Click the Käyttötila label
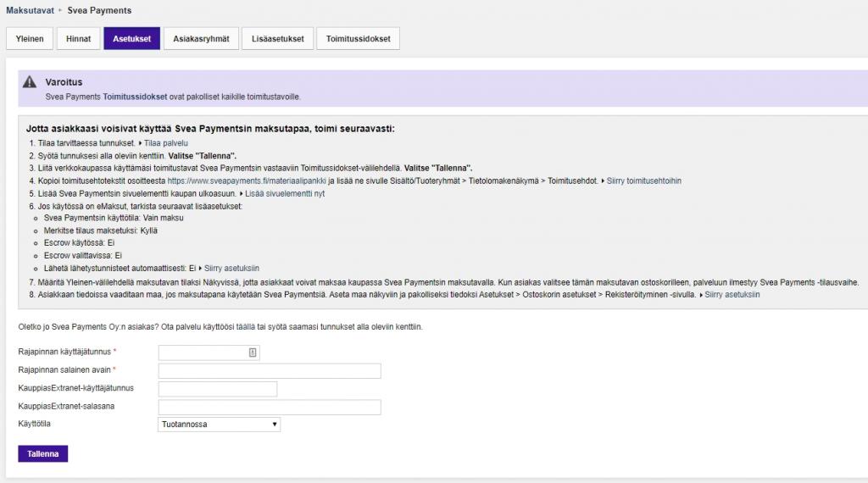868x483 pixels. (x=34, y=424)
